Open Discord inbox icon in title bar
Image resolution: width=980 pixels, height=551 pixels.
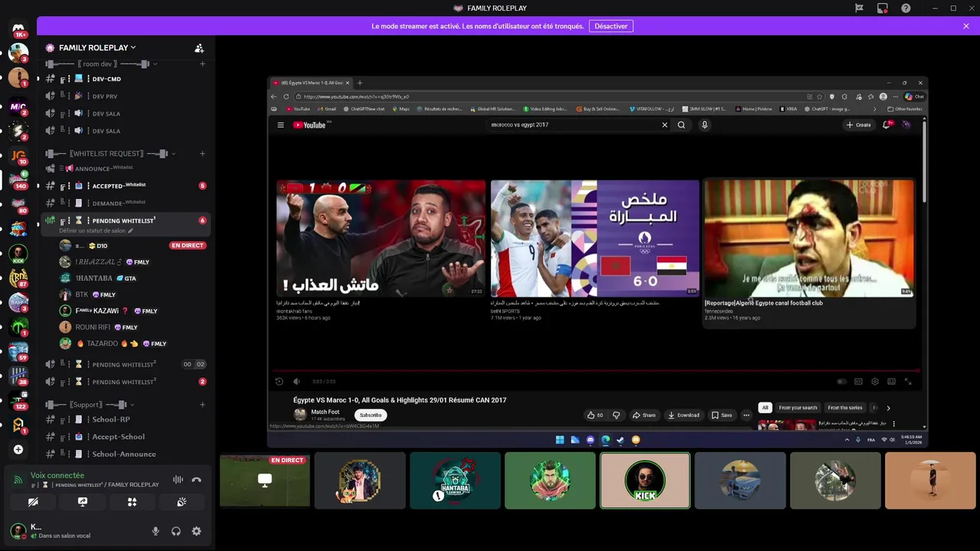point(882,8)
